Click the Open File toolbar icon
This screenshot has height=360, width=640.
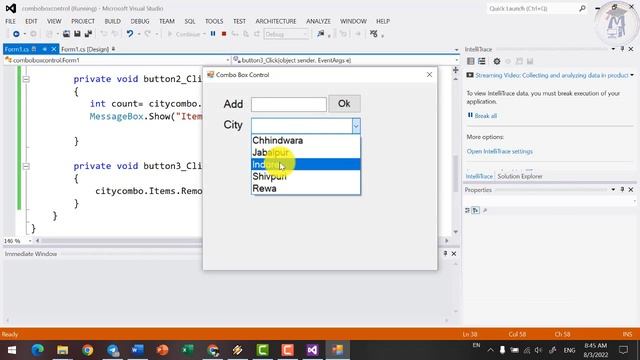[x=66, y=34]
